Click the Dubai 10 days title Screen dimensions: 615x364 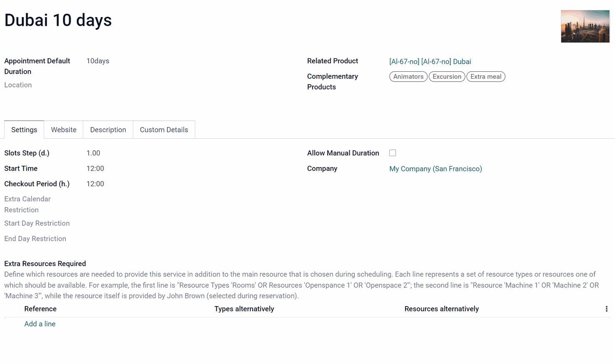point(58,20)
